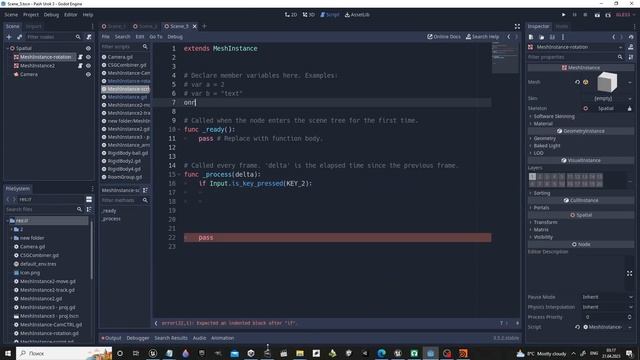Open the Help menu
640x360 pixels.
tap(88, 15)
